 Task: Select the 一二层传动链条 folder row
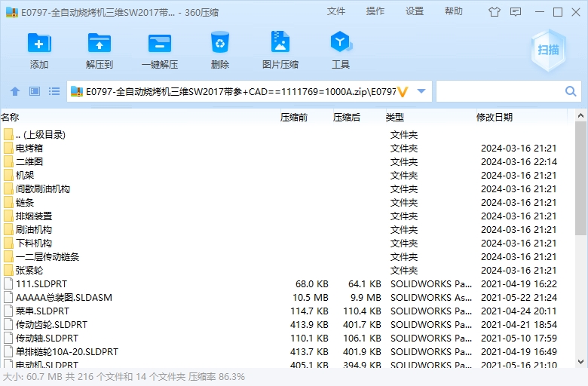point(287,257)
